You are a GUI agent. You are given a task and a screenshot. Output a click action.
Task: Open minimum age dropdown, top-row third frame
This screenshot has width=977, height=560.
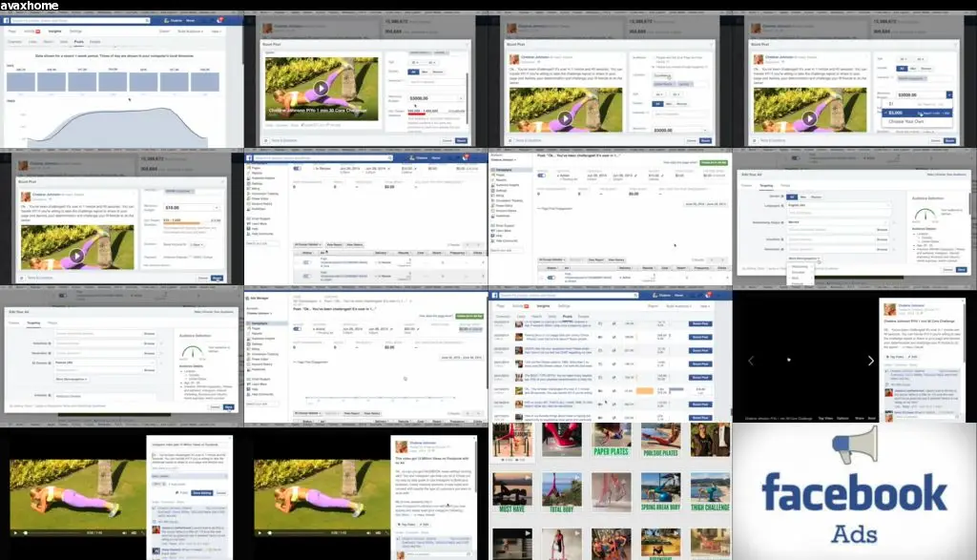coord(658,94)
